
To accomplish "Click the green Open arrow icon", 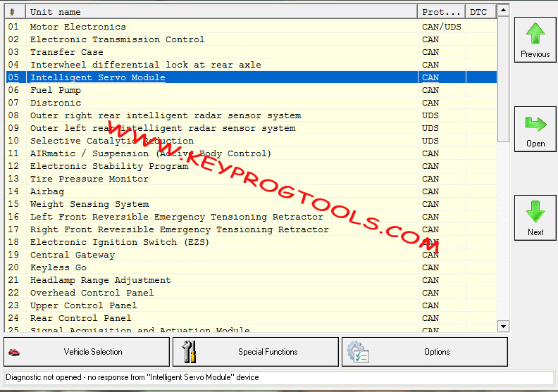I will point(535,124).
